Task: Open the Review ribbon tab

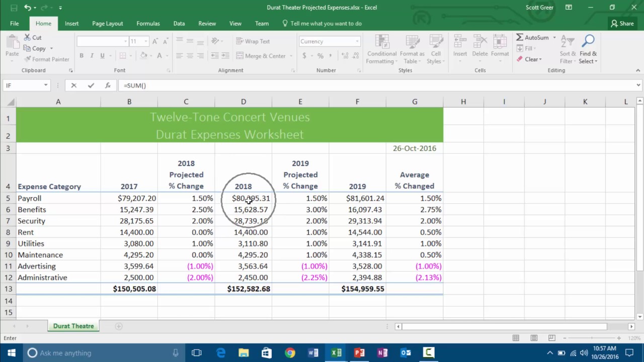Action: click(x=207, y=24)
